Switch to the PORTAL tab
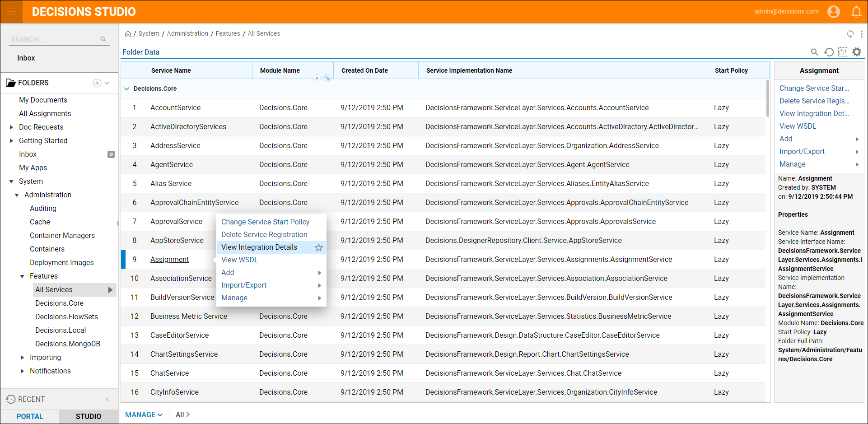Viewport: 868px width, 424px height. coord(30,416)
